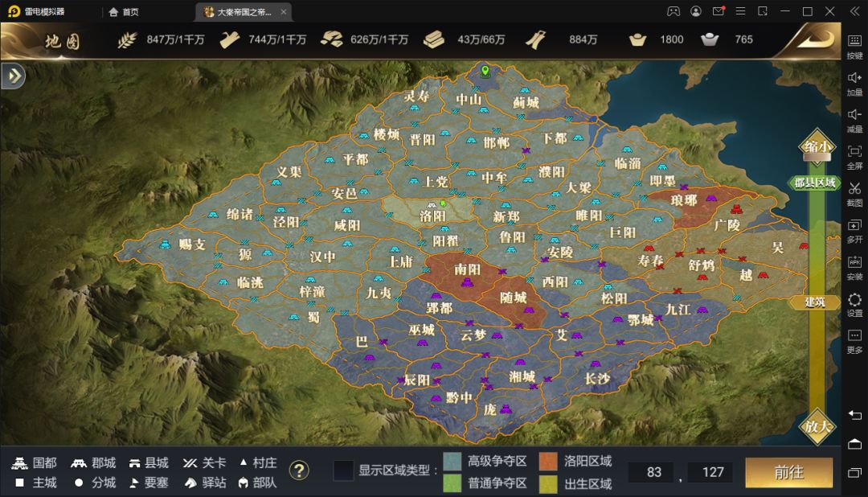868x497 pixels.
Task: Click the gamepad icon in title bar
Action: (x=674, y=11)
